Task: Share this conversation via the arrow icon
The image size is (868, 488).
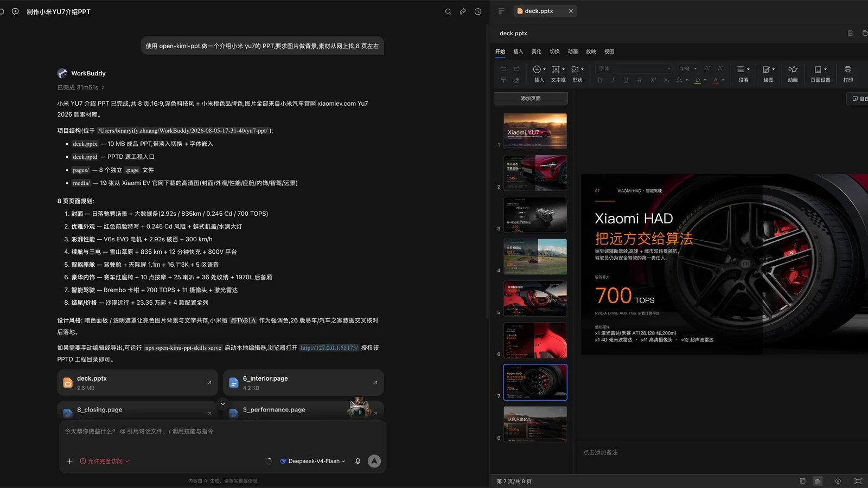Action: (x=463, y=11)
